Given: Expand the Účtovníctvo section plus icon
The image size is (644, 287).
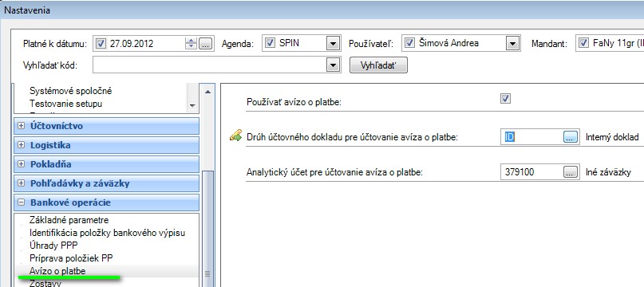Looking at the screenshot, I should pos(22,126).
